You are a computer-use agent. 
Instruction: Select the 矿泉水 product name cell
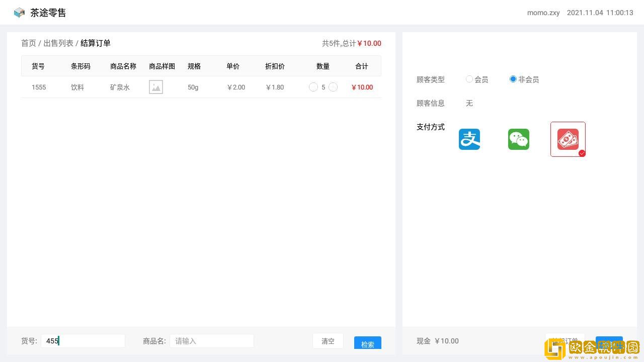coord(120,87)
